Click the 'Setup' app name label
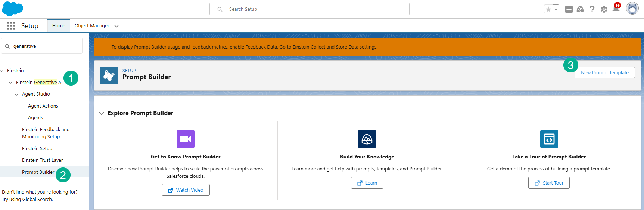The height and width of the screenshot is (210, 644). point(30,26)
